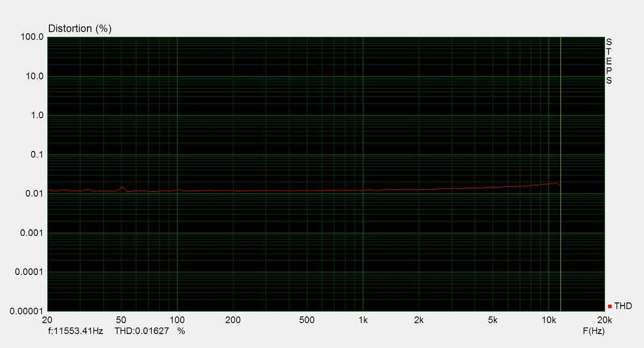Click the red THD curve at 1k
Viewport: 644px width, 348px height.
(363, 191)
